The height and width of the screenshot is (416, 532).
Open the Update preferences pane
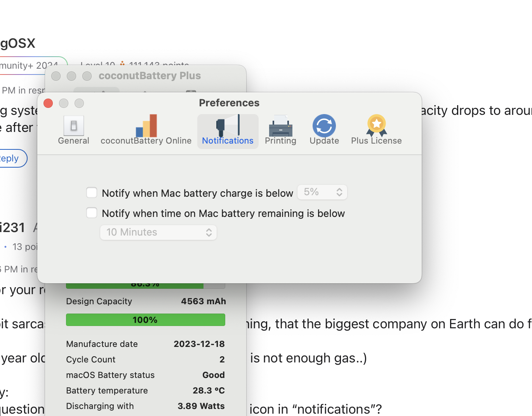324,130
